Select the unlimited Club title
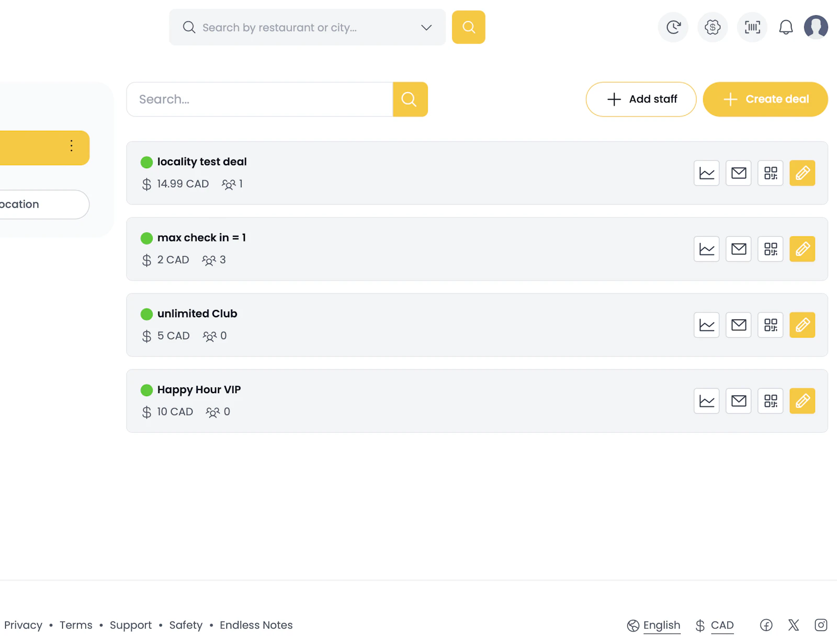837x644 pixels. 197,314
